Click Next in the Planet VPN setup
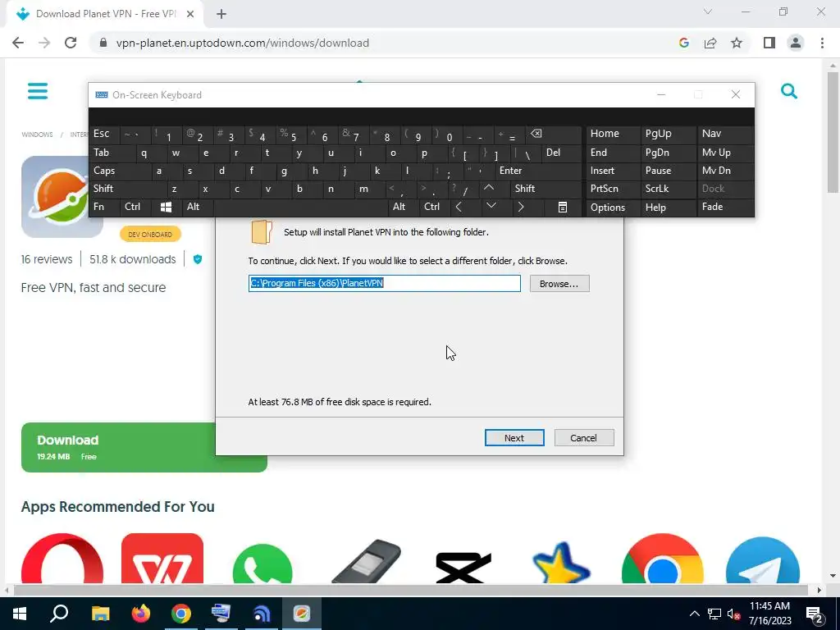 tap(514, 438)
